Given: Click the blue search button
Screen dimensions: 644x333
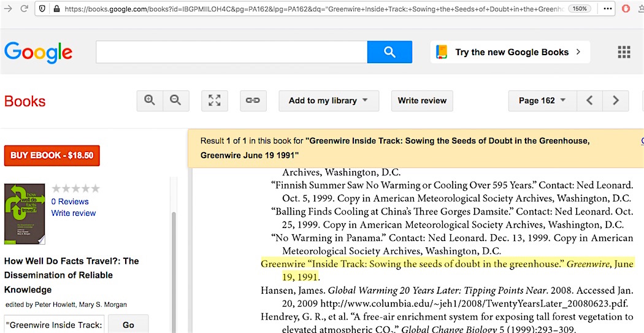Looking at the screenshot, I should pyautogui.click(x=389, y=52).
